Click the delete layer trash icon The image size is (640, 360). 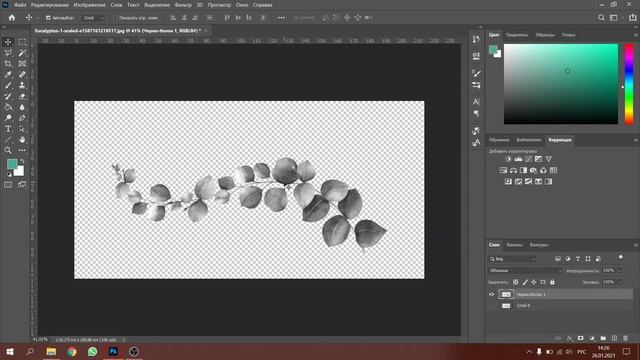[625, 338]
